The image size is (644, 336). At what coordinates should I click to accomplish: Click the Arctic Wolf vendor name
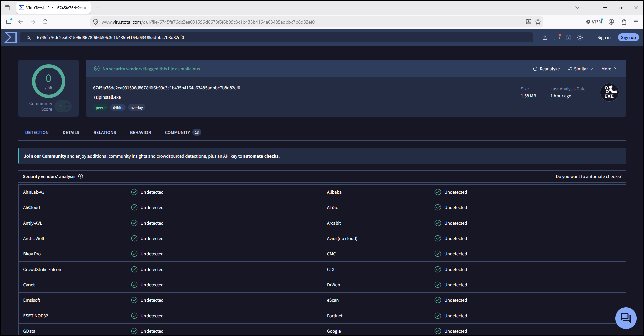34,238
